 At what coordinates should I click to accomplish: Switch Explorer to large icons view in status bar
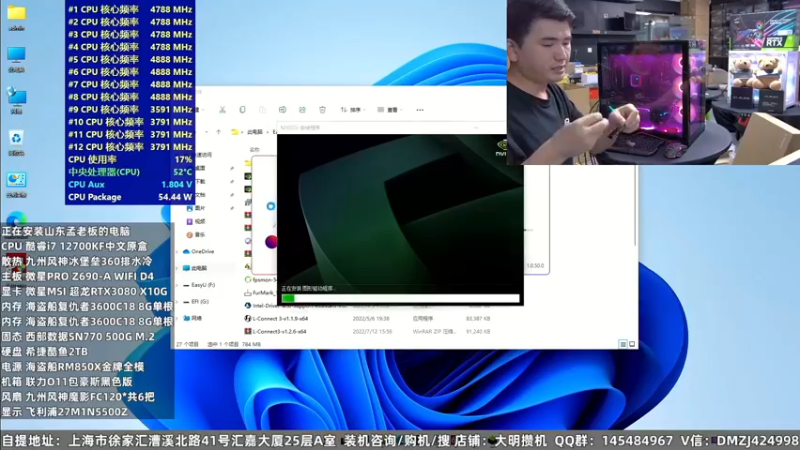[632, 344]
